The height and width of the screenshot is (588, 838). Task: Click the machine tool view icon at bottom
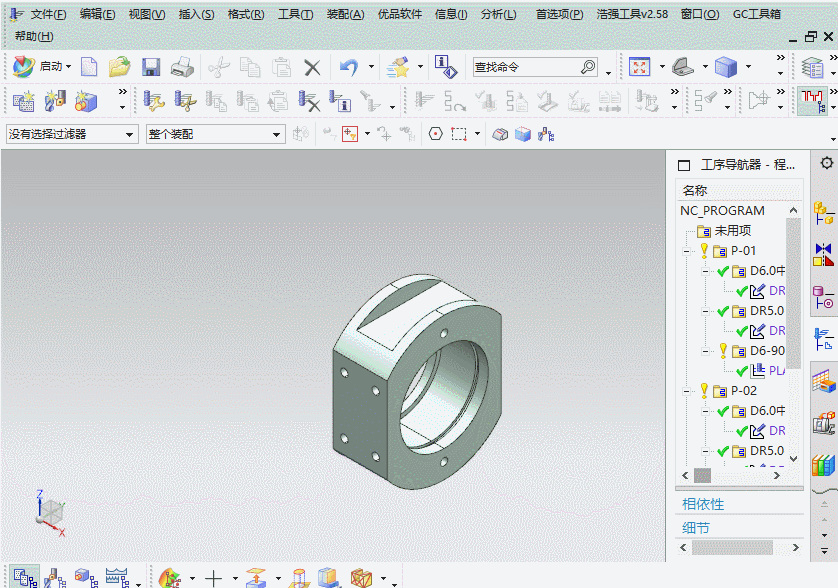pos(55,578)
